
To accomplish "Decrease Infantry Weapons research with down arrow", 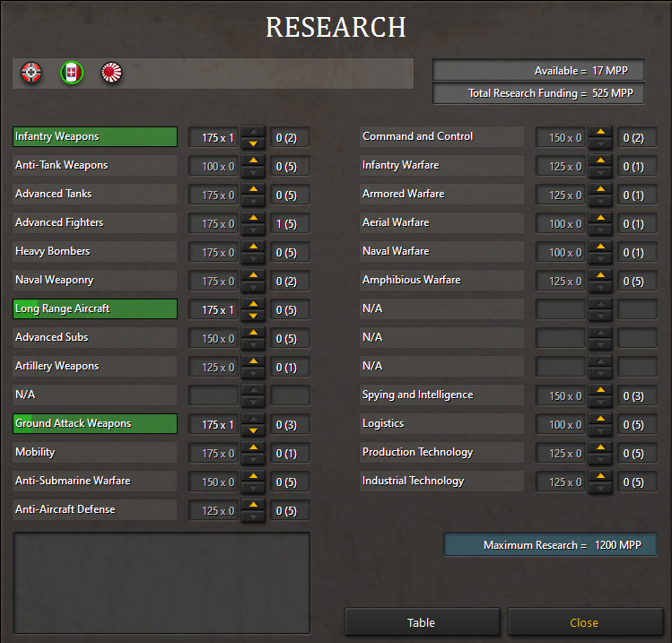I will click(x=253, y=143).
